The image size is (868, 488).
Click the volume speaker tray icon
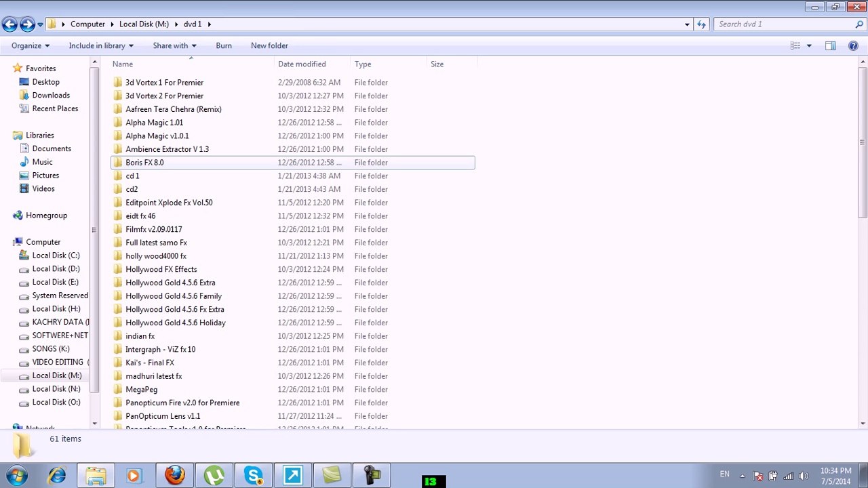[x=804, y=476]
